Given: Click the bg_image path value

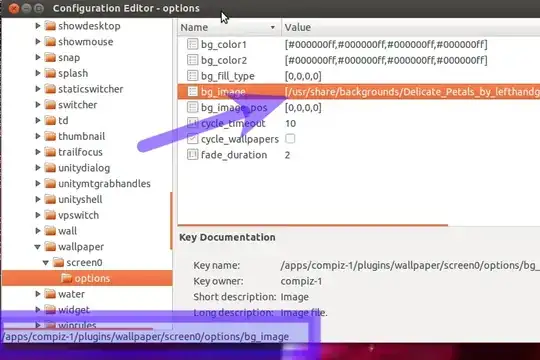Looking at the screenshot, I should coord(412,92).
